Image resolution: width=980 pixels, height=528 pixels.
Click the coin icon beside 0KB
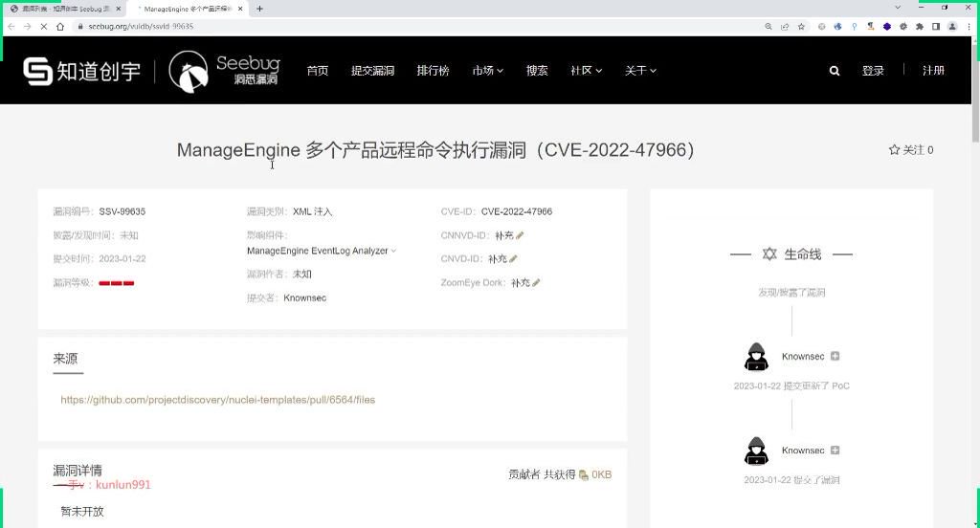[584, 474]
